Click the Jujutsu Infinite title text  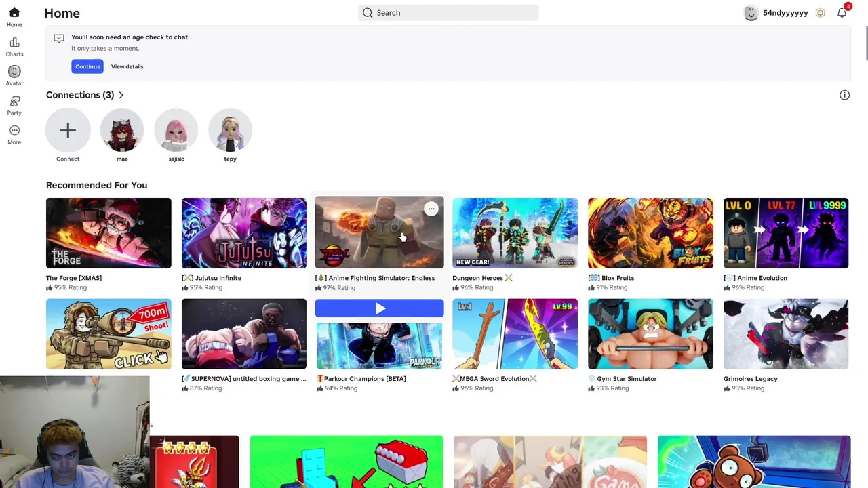pos(212,278)
